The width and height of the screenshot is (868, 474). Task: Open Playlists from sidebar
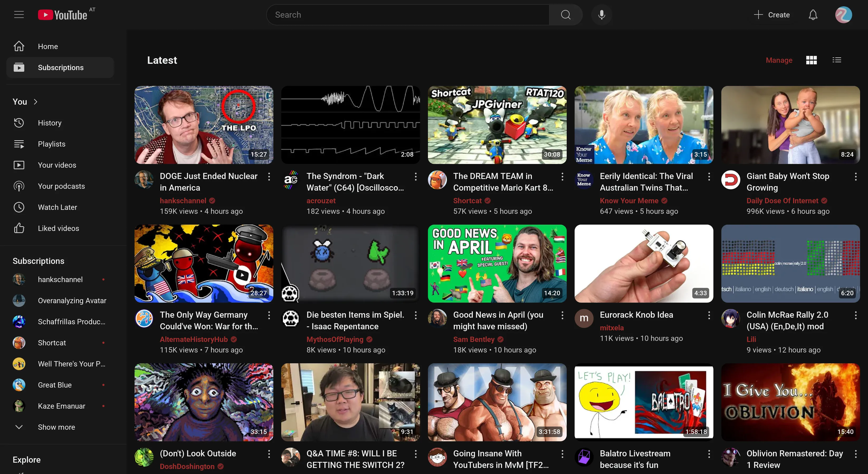point(60,144)
